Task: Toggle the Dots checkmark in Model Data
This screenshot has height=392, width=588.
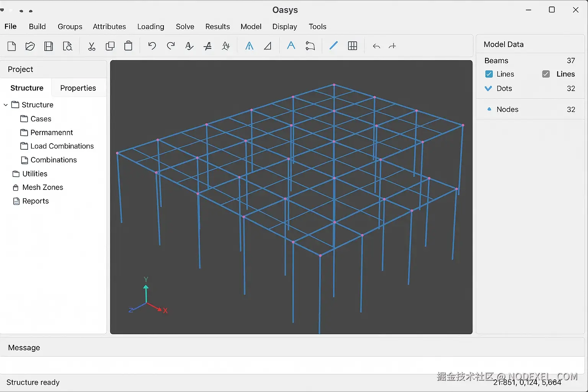Action: pos(488,88)
